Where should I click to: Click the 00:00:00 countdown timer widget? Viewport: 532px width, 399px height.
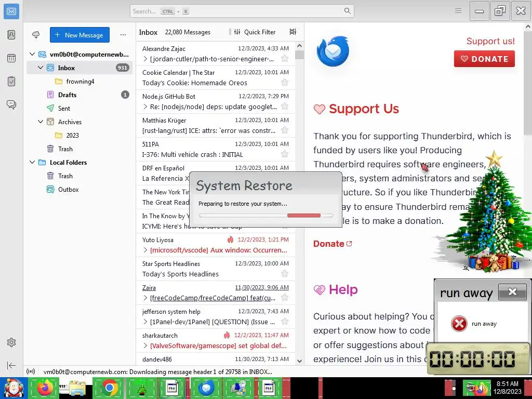coord(477,358)
